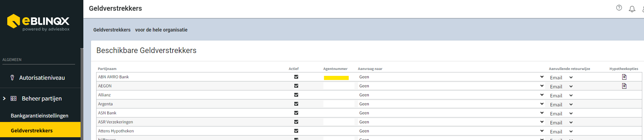Click the ASR Verzekeringen party name

pos(116,122)
